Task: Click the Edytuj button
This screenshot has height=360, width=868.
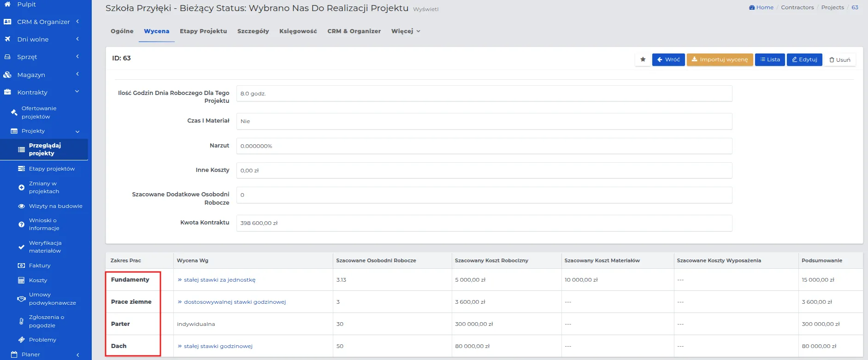Action: 804,59
